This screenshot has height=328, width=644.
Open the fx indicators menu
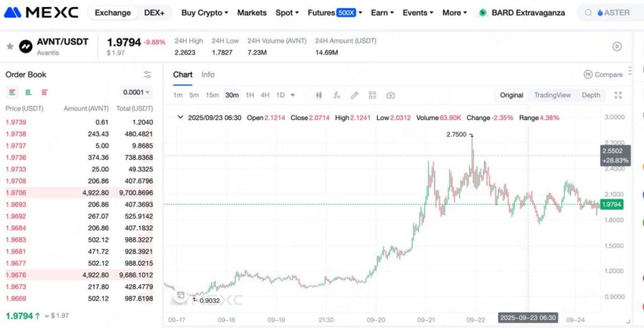pyautogui.click(x=336, y=95)
